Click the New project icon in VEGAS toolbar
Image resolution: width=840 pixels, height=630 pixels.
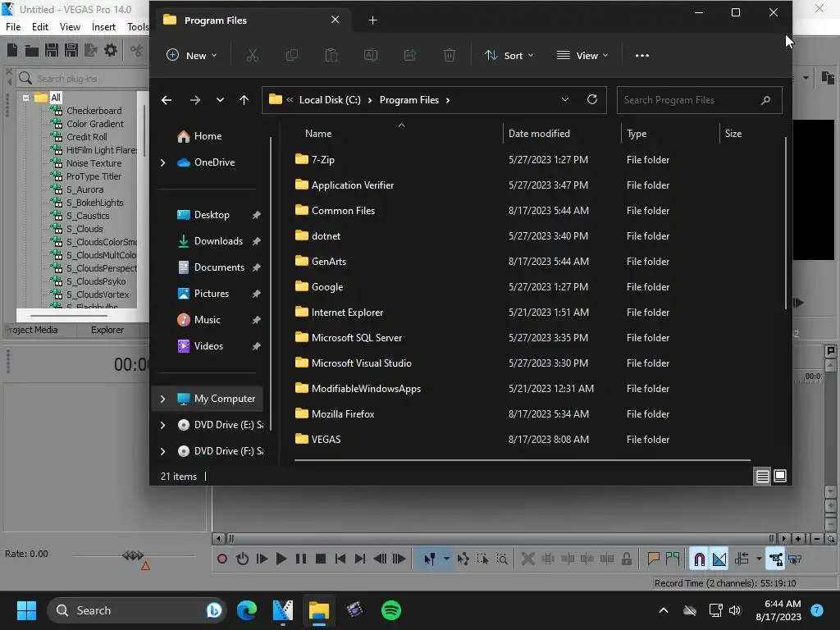(x=12, y=50)
